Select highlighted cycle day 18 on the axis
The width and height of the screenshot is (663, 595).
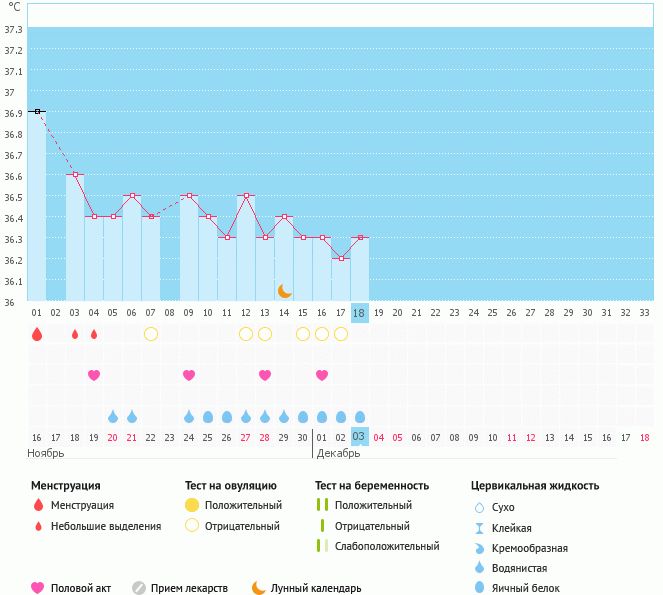click(x=360, y=312)
